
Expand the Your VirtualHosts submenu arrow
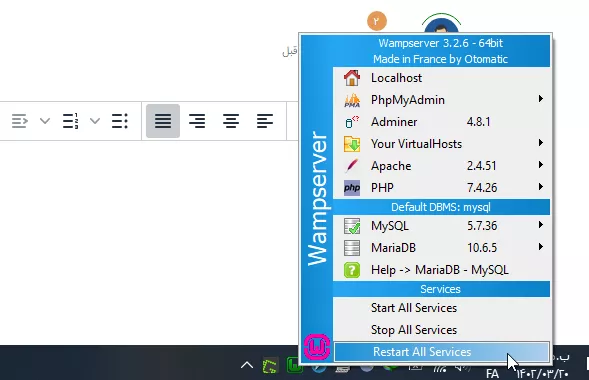point(541,143)
